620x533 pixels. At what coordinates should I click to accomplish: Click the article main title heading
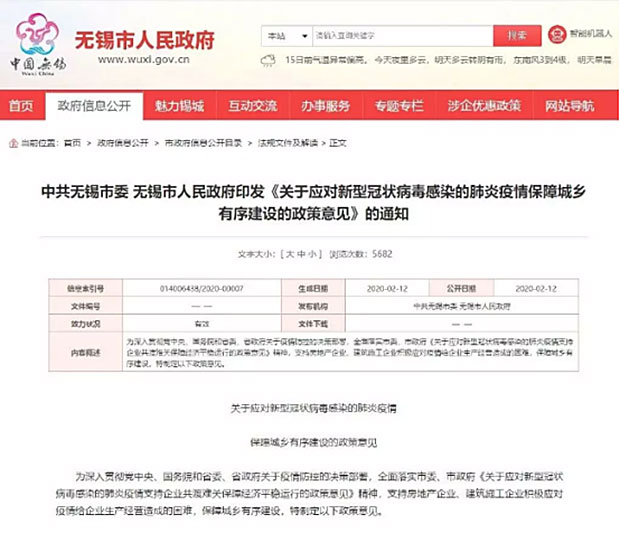click(x=313, y=203)
